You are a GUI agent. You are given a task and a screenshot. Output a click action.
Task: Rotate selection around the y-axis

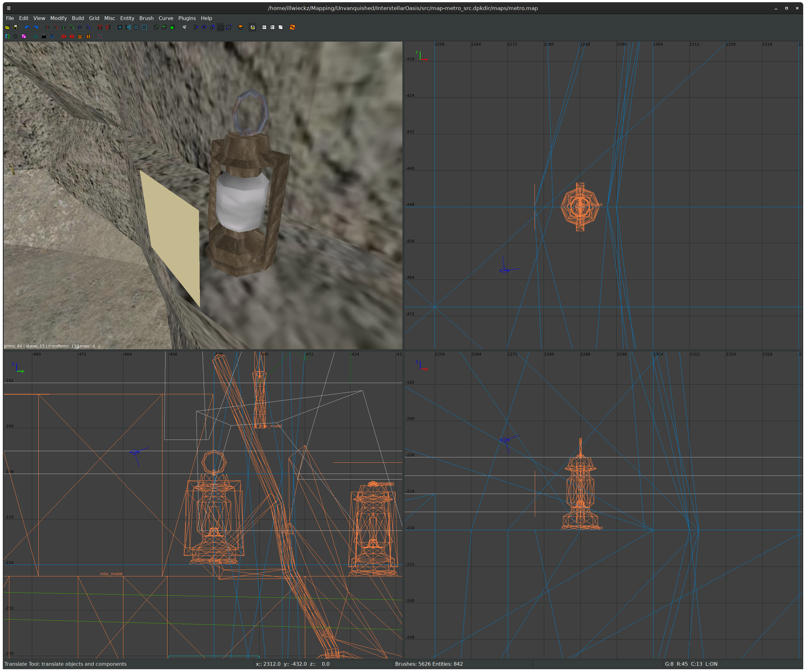72,27
